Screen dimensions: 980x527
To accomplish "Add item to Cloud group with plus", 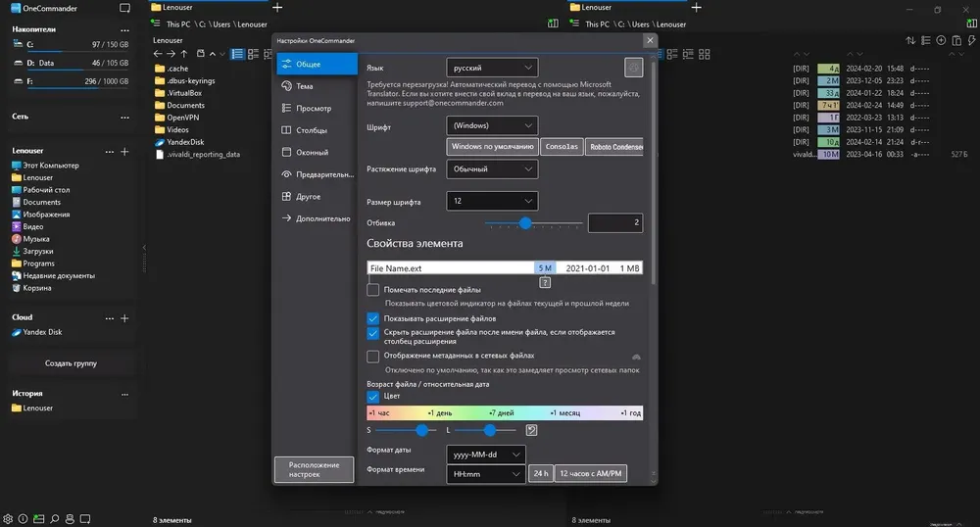I will (x=124, y=317).
